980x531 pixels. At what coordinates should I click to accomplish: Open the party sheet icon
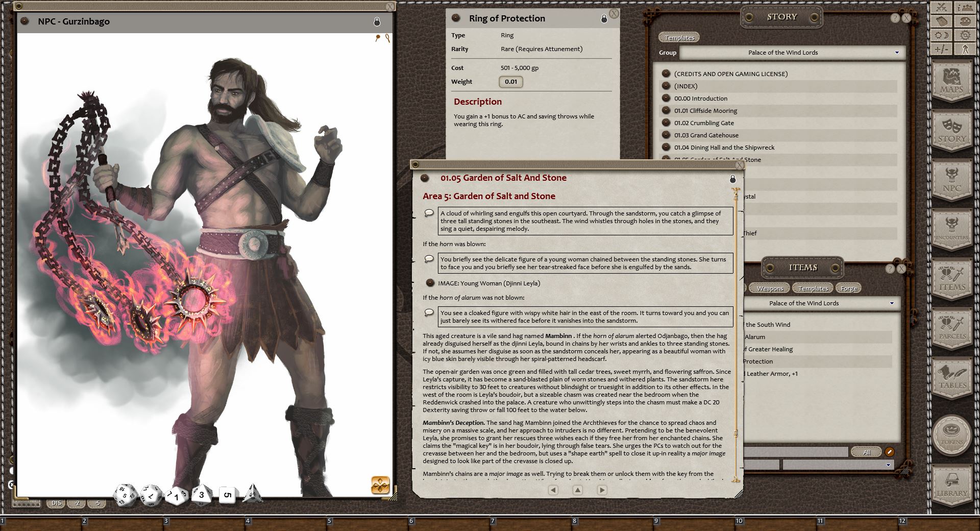pos(965,8)
